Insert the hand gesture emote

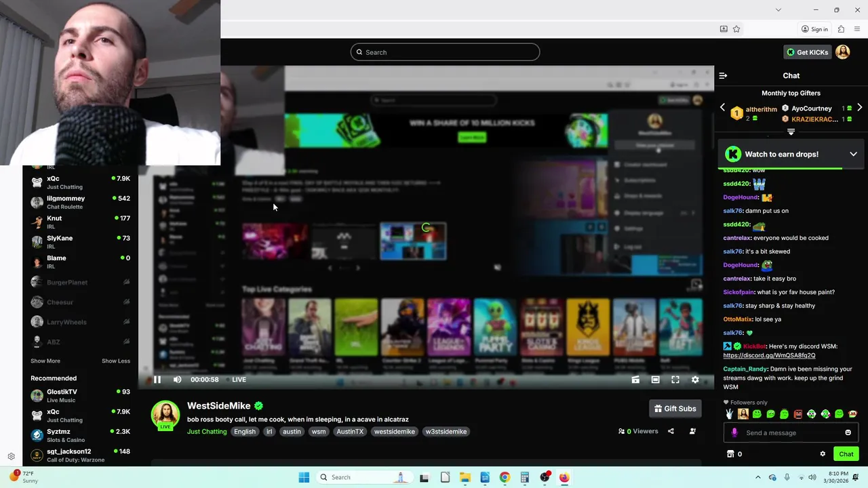click(x=730, y=414)
